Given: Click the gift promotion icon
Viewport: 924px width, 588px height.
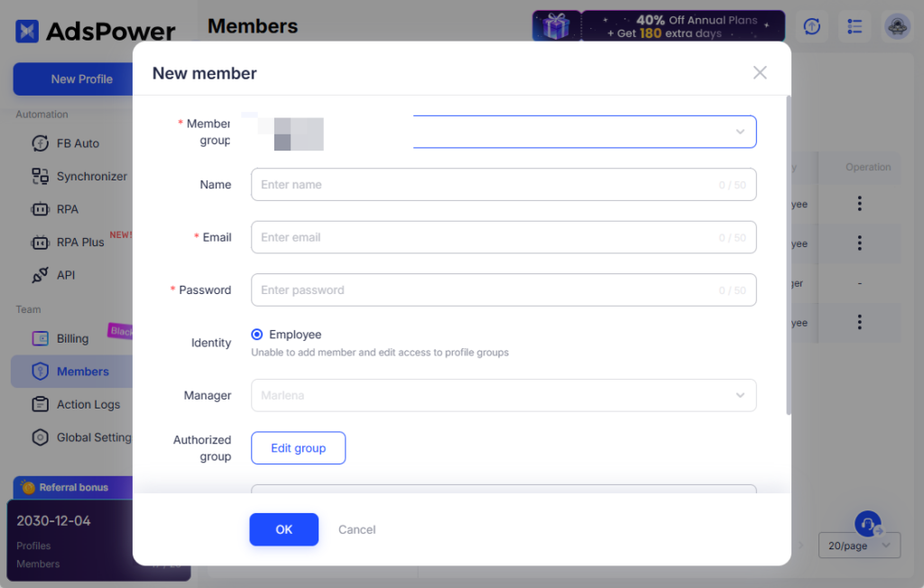Looking at the screenshot, I should [x=556, y=26].
